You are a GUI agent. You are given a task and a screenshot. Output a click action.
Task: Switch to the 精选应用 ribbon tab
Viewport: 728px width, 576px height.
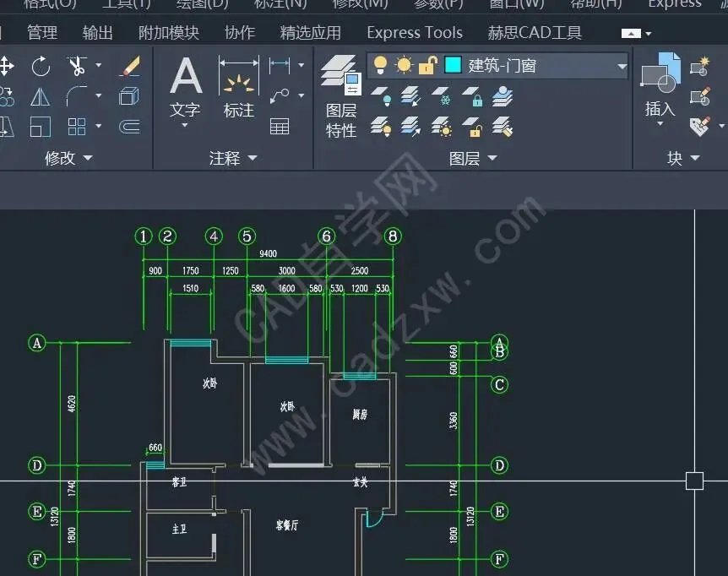pos(311,33)
